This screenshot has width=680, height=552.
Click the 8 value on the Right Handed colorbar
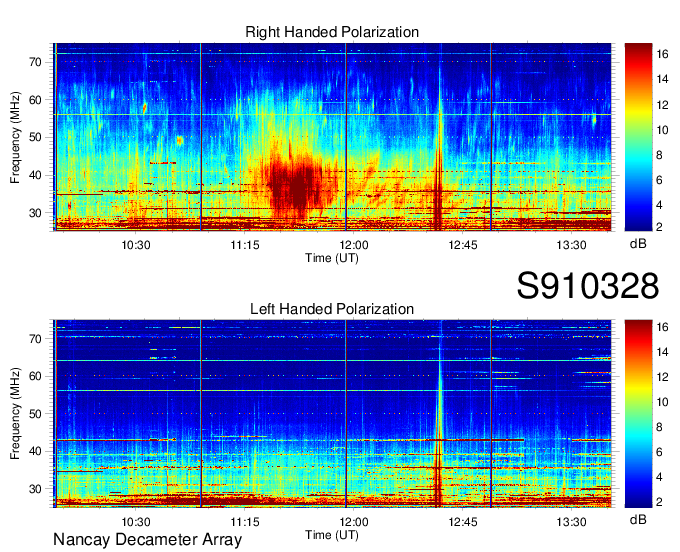659,155
